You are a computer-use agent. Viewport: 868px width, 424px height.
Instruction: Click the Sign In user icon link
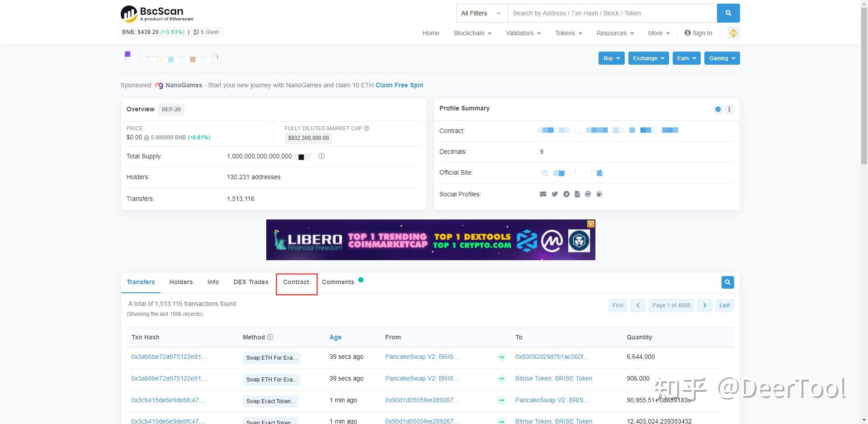(698, 33)
